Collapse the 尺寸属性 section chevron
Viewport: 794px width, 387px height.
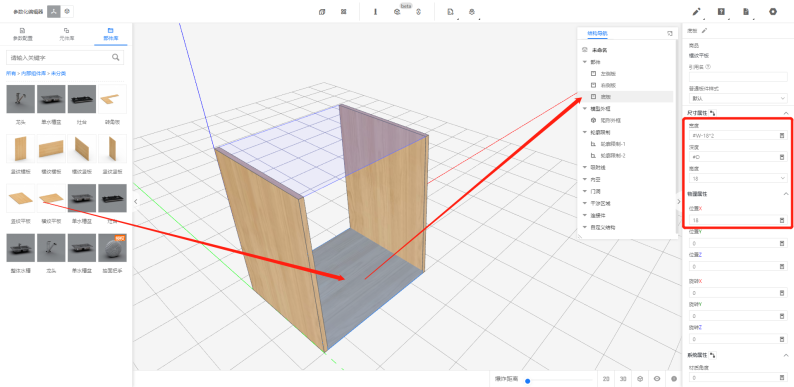point(785,112)
